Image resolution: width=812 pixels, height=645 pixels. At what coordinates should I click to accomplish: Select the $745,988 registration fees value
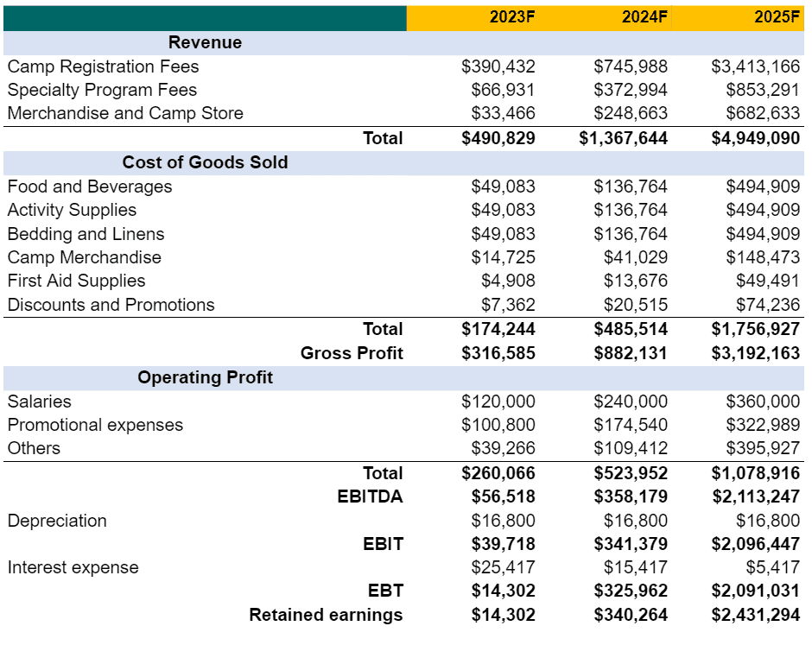[x=631, y=66]
